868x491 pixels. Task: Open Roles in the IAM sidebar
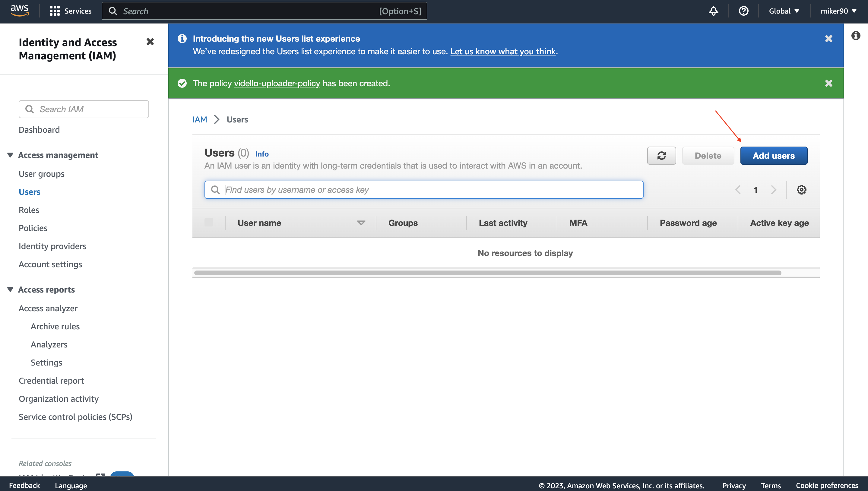tap(29, 210)
